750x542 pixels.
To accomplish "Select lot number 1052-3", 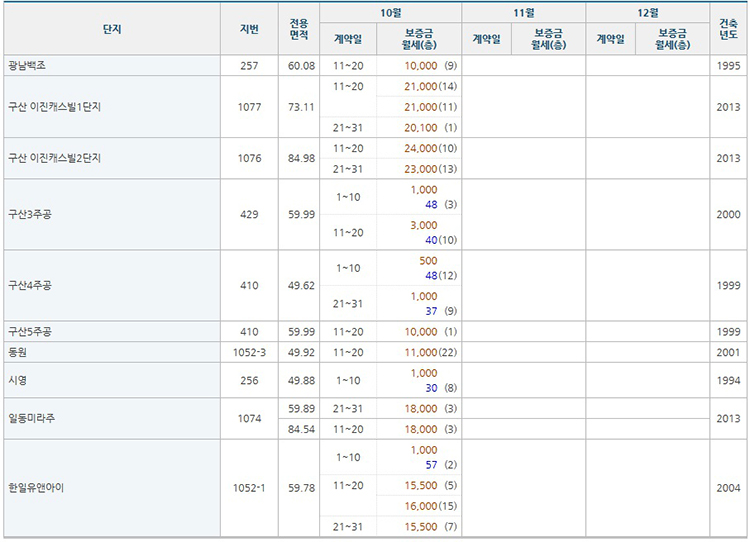I will [249, 353].
